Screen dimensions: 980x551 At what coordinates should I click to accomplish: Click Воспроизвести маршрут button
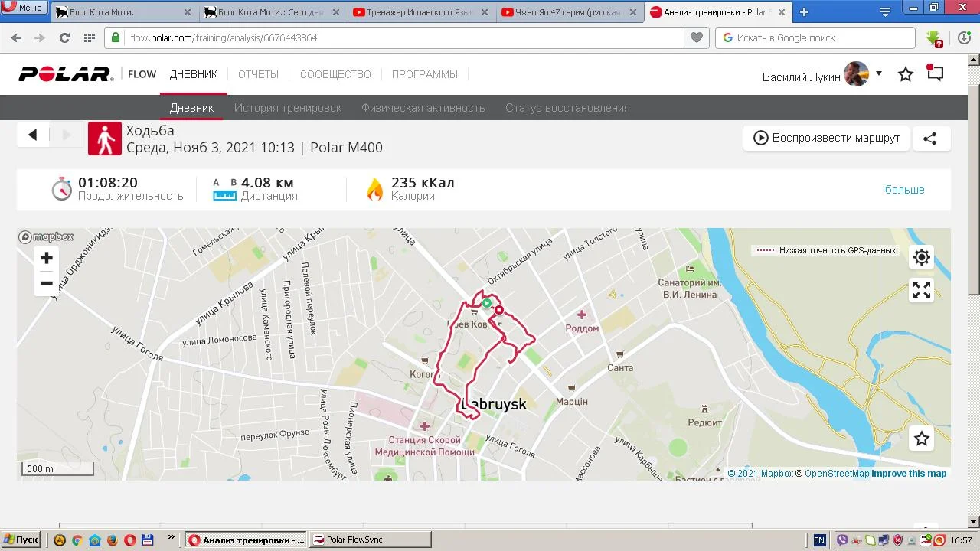pyautogui.click(x=827, y=139)
